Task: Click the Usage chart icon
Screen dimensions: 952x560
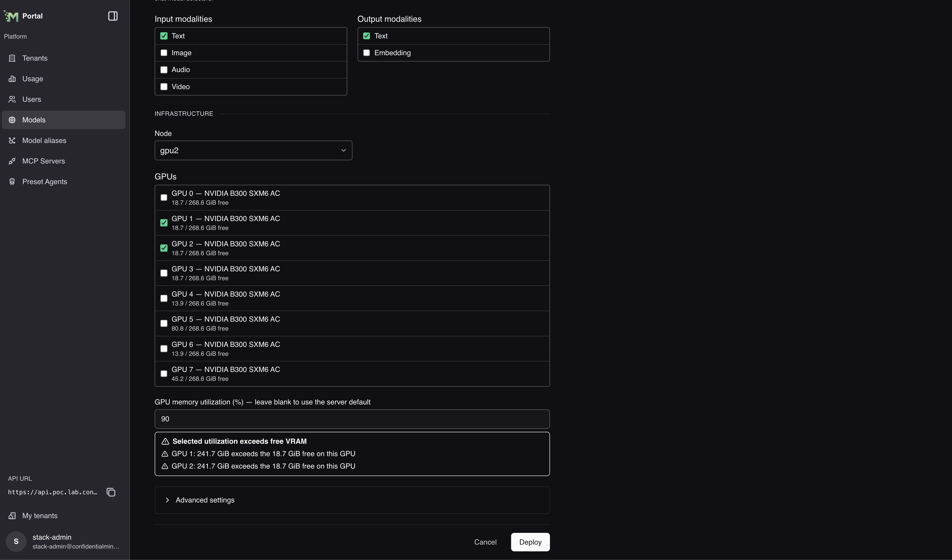Action: 12,79
